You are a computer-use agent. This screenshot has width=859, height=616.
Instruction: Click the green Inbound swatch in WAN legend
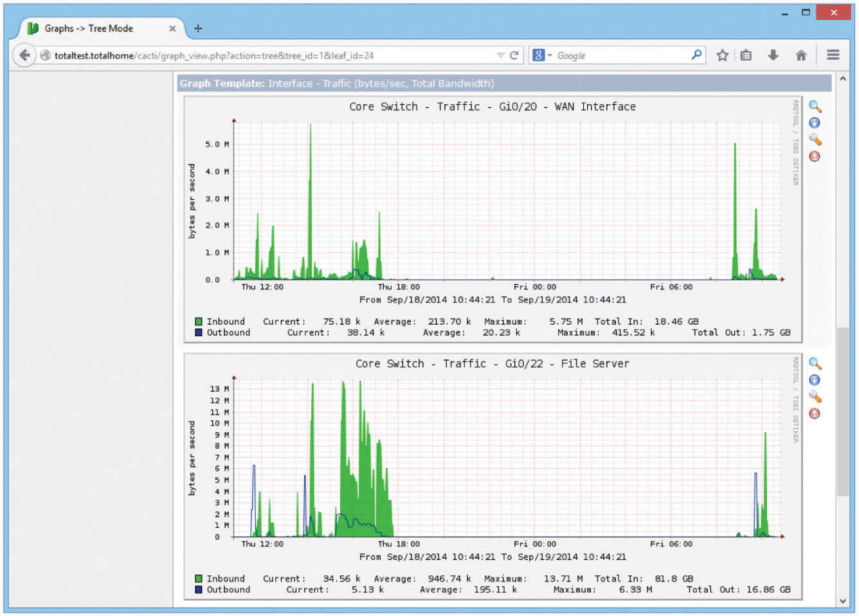[x=199, y=322]
